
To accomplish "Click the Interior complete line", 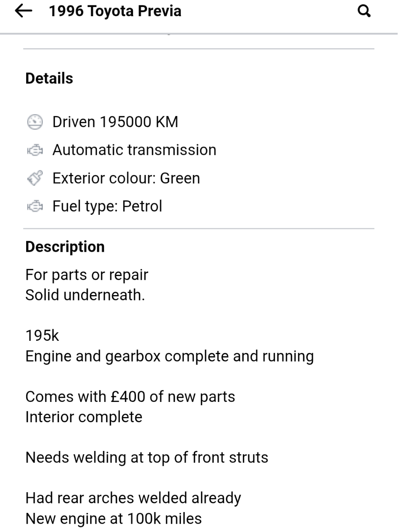I will click(x=84, y=417).
